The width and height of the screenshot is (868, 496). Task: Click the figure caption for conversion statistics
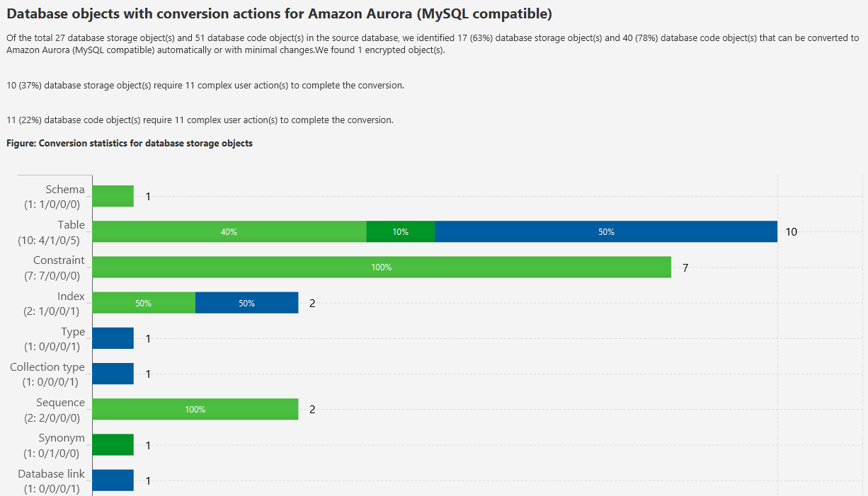(x=130, y=143)
